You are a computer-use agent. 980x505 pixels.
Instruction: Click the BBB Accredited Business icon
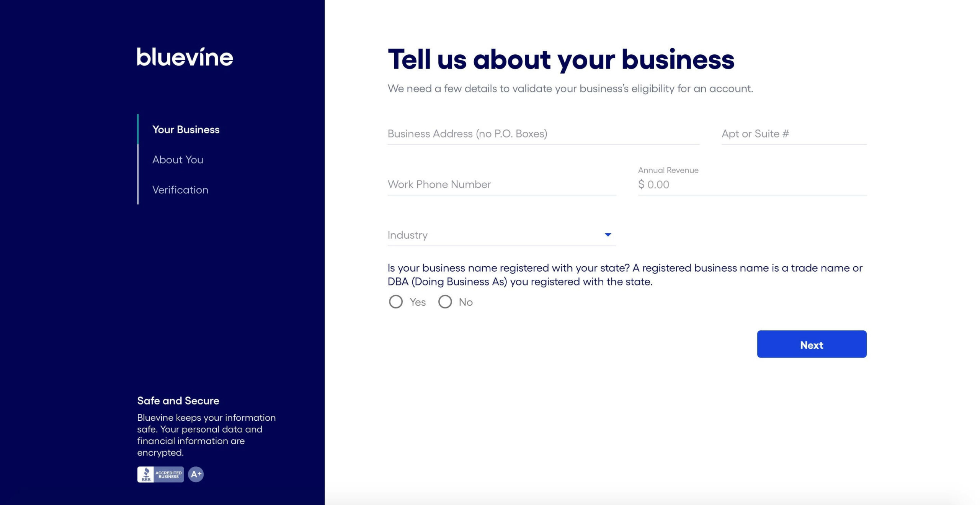[x=160, y=475]
